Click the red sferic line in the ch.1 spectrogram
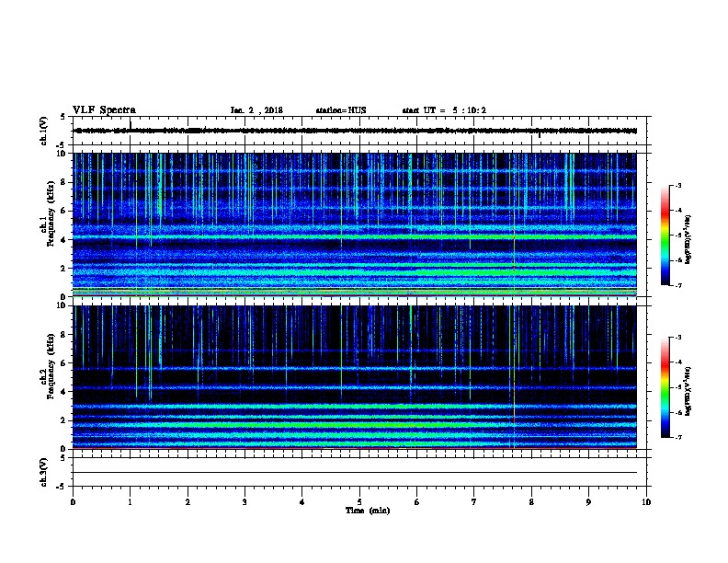This screenshot has height=563, width=728. [x=514, y=247]
